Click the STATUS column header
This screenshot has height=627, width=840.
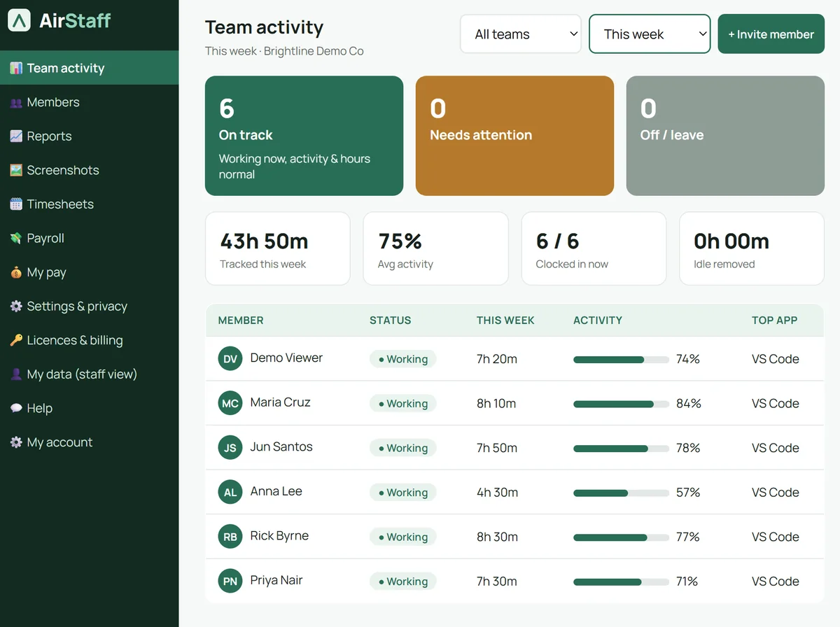[390, 320]
